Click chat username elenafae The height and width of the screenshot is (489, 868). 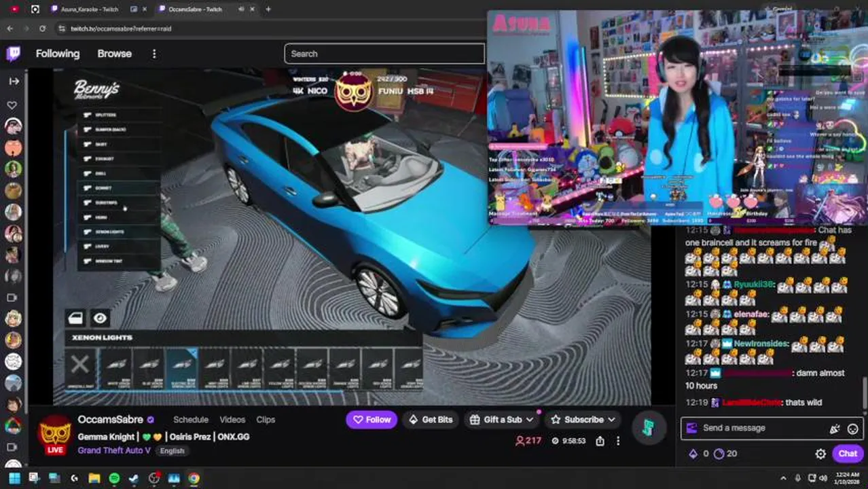pyautogui.click(x=750, y=314)
